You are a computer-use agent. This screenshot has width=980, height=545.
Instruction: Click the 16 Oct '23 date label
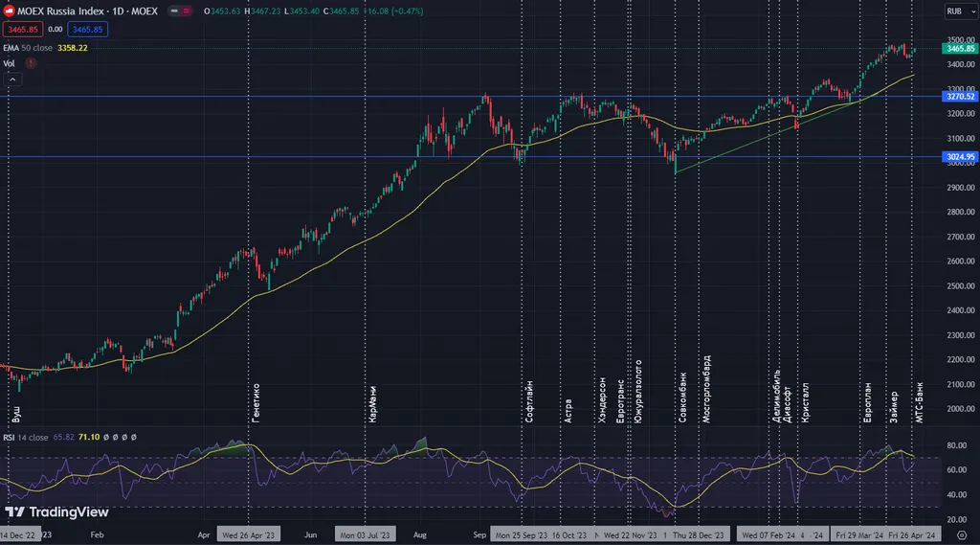569,535
